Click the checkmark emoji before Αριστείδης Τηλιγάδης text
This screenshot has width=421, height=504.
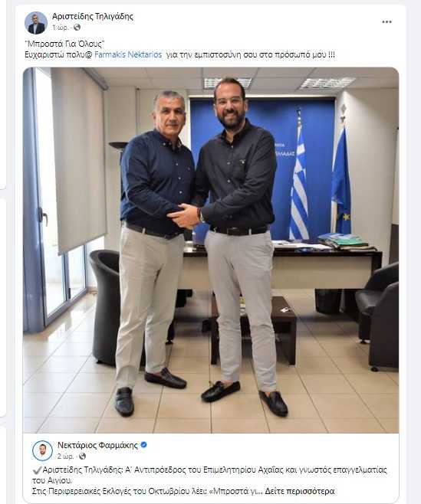37,470
